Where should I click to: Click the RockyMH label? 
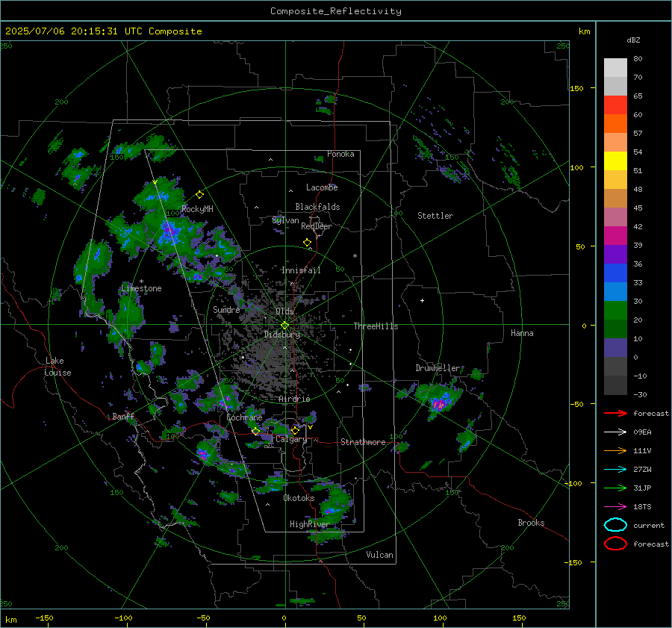197,209
